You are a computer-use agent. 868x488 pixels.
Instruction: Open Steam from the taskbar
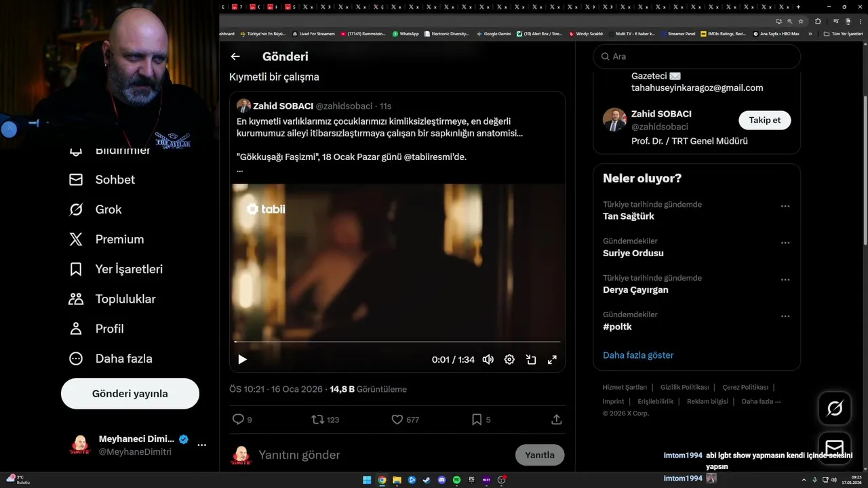pyautogui.click(x=427, y=480)
